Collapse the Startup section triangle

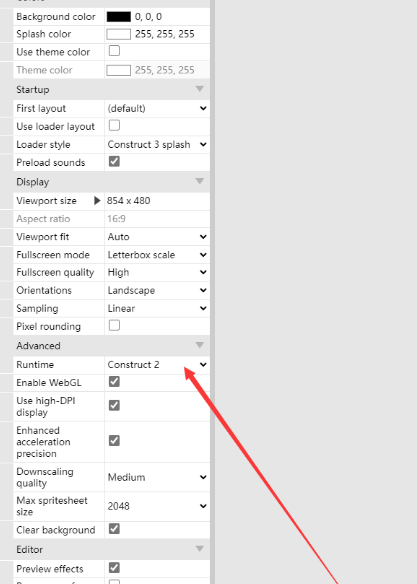point(200,89)
